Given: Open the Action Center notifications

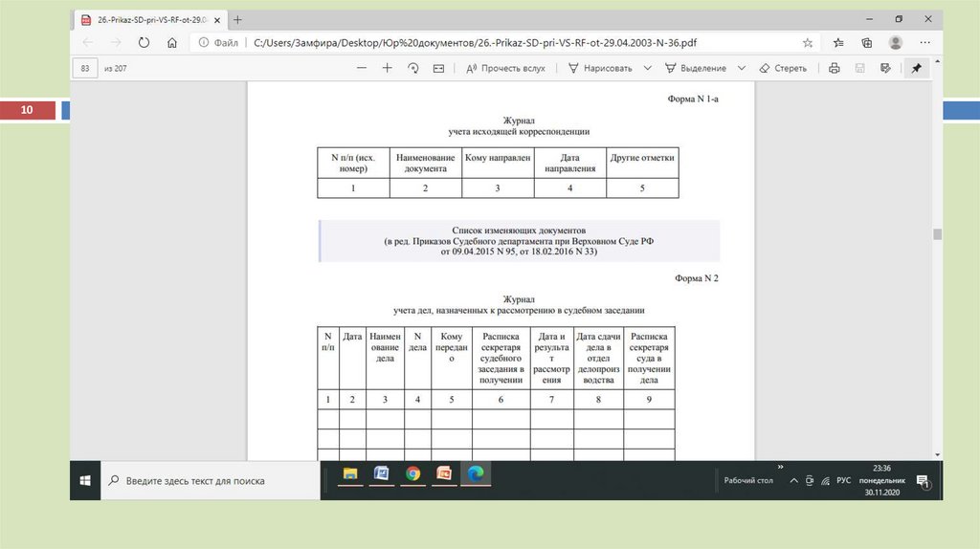Looking at the screenshot, I should [923, 481].
